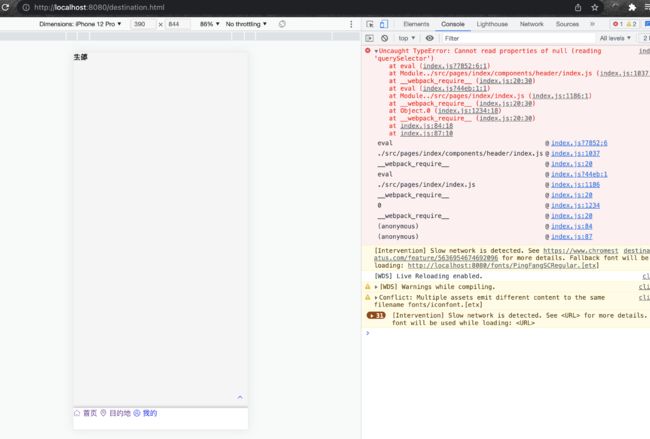Collapse the Uncaught TypeError stack trace
The height and width of the screenshot is (439, 650).
point(376,50)
